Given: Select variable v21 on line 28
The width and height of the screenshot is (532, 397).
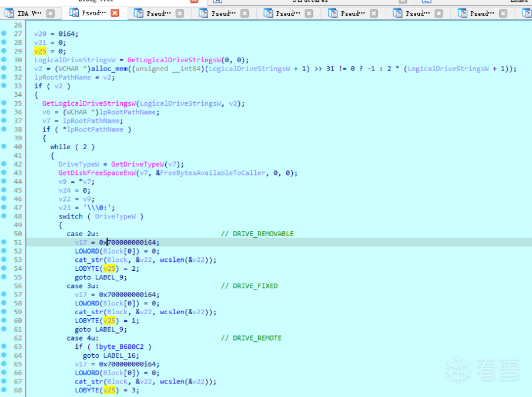Looking at the screenshot, I should (x=40, y=43).
